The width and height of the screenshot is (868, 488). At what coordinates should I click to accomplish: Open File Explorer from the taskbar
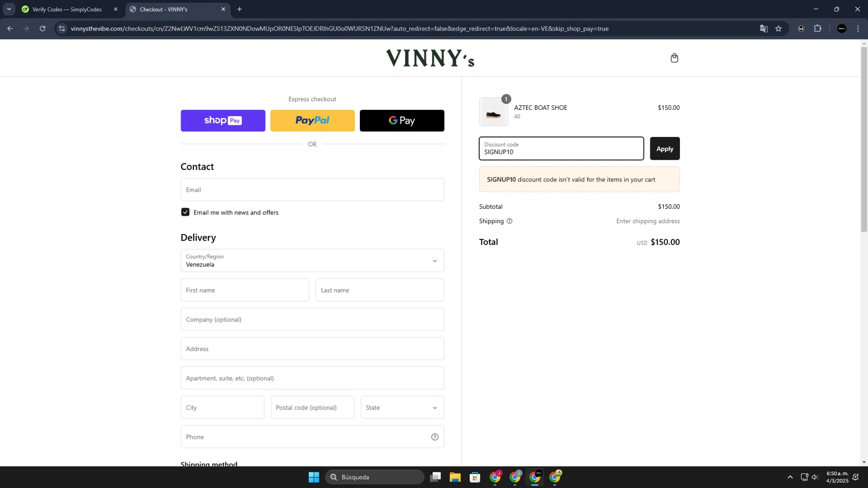pos(455,477)
